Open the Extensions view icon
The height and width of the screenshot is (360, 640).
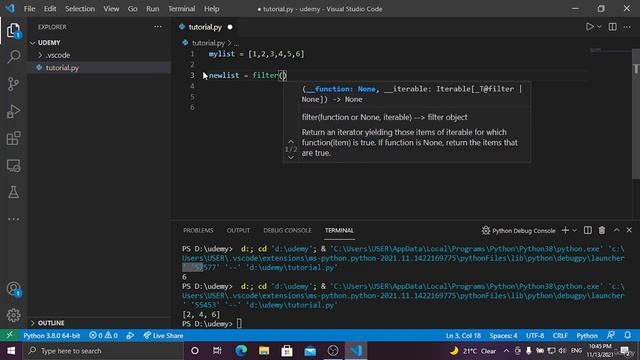pyautogui.click(x=13, y=138)
